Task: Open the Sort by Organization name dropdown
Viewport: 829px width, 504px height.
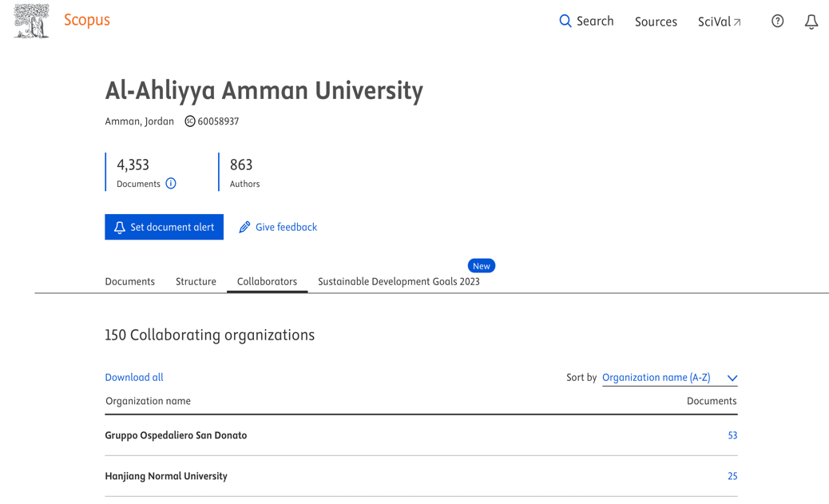Action: pos(669,378)
